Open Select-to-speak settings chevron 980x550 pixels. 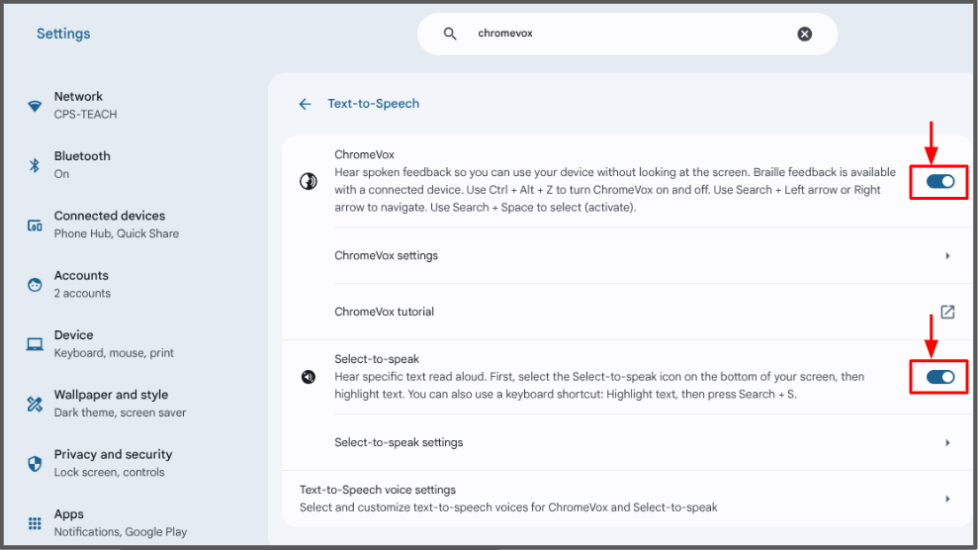pos(947,442)
